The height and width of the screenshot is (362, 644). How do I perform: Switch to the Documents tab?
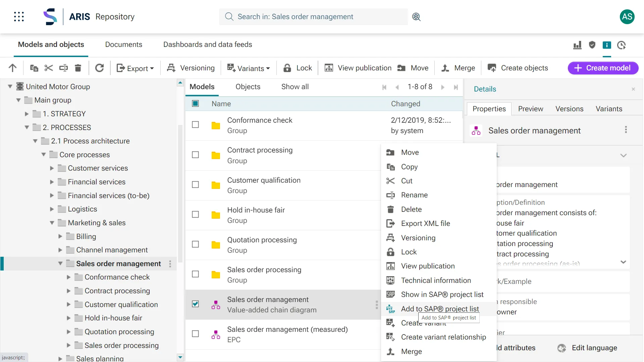pos(123,45)
